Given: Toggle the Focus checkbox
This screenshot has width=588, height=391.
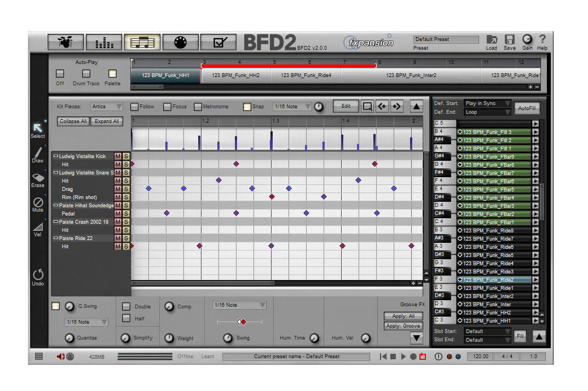Looking at the screenshot, I should (167, 107).
